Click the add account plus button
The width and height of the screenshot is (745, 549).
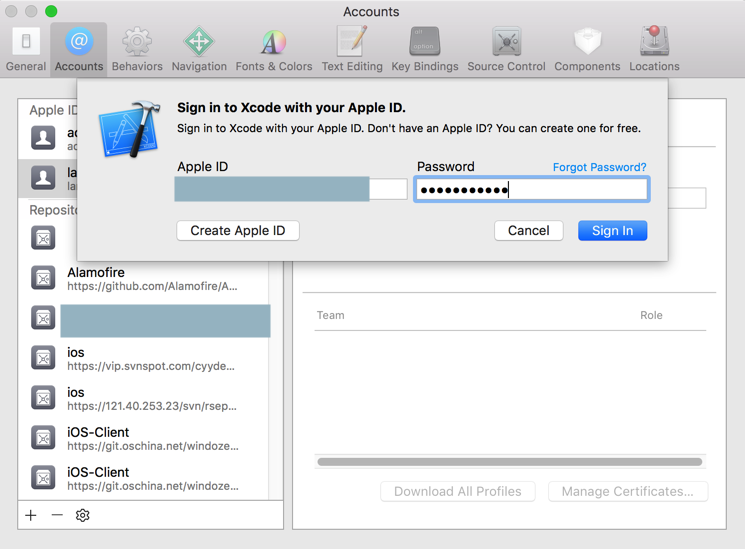pyautogui.click(x=31, y=515)
